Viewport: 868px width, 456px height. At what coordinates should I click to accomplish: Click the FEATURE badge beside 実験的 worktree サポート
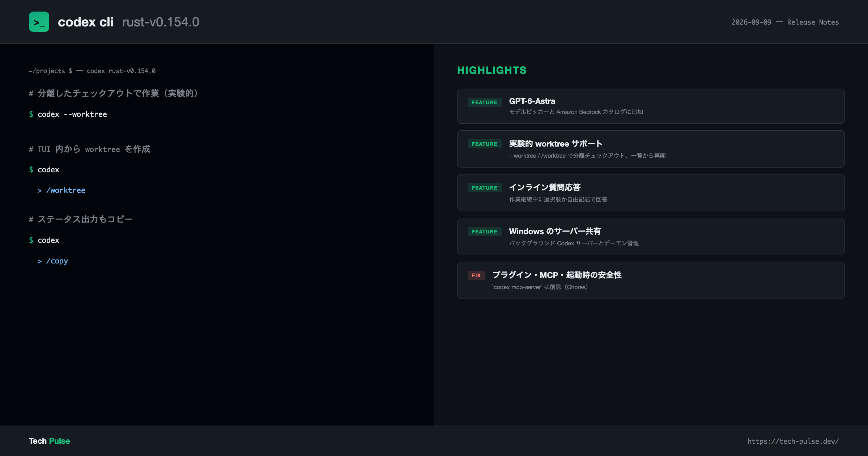point(485,144)
